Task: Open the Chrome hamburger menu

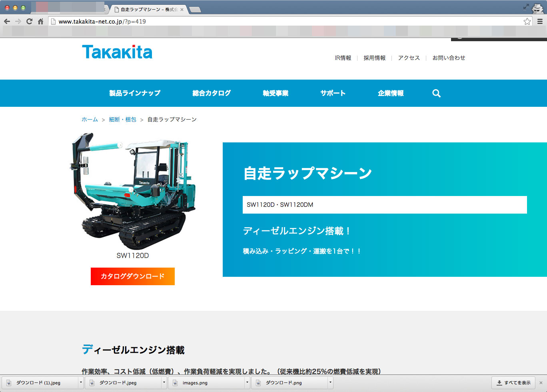Action: pos(540,22)
